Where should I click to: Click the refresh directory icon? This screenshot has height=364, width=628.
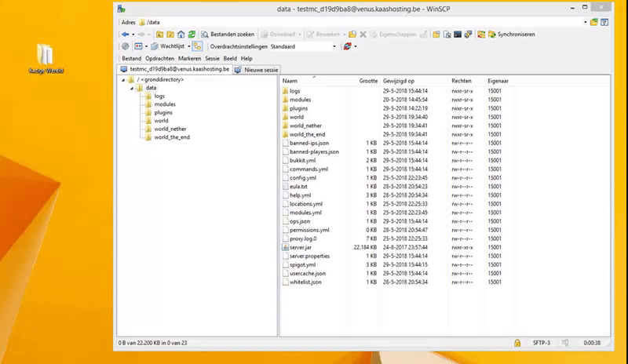192,35
